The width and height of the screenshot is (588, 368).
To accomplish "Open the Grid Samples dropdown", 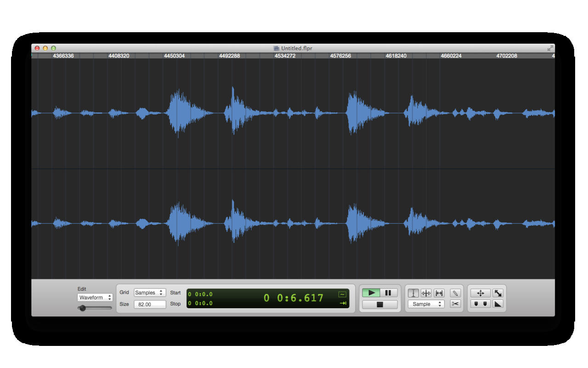I will tap(149, 293).
